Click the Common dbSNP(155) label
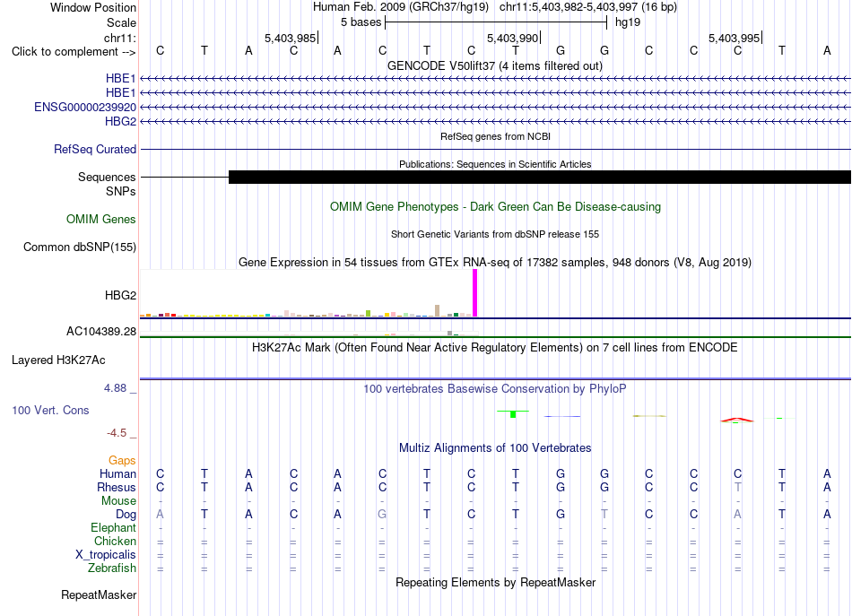This screenshot has height=616, width=852. coord(80,247)
